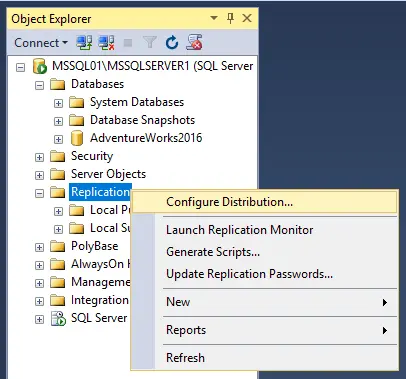Open Object Explorer window position dropdown arrow

point(214,18)
